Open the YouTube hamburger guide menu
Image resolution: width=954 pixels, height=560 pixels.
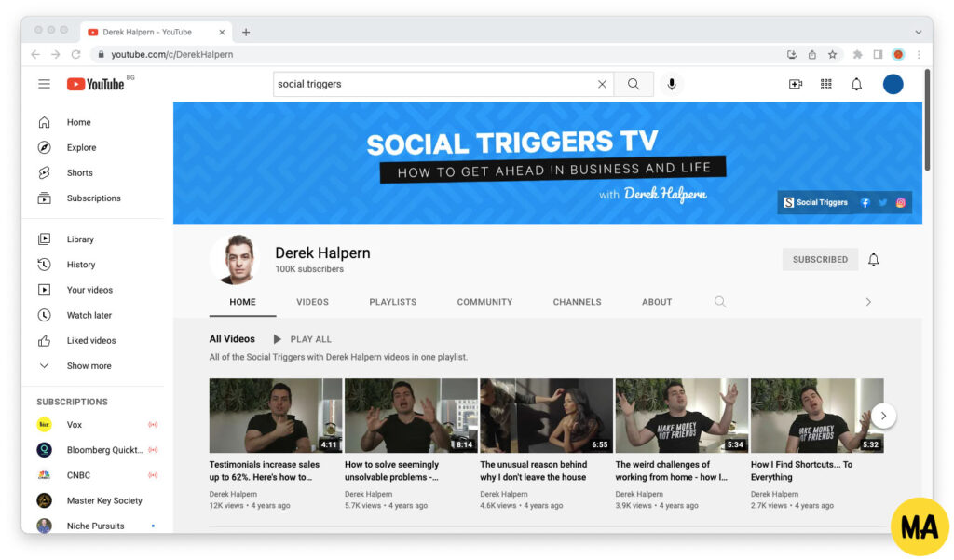point(44,84)
